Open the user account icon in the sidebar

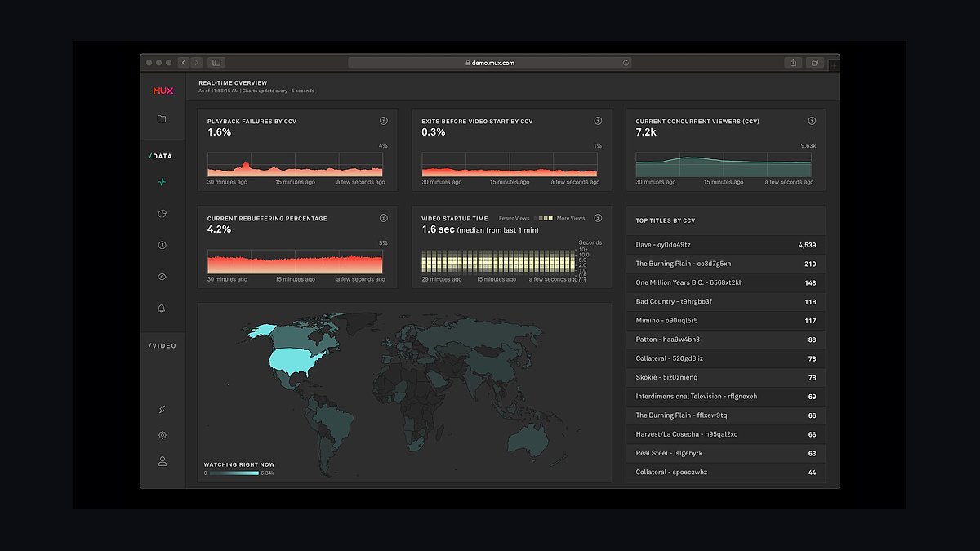(x=162, y=461)
